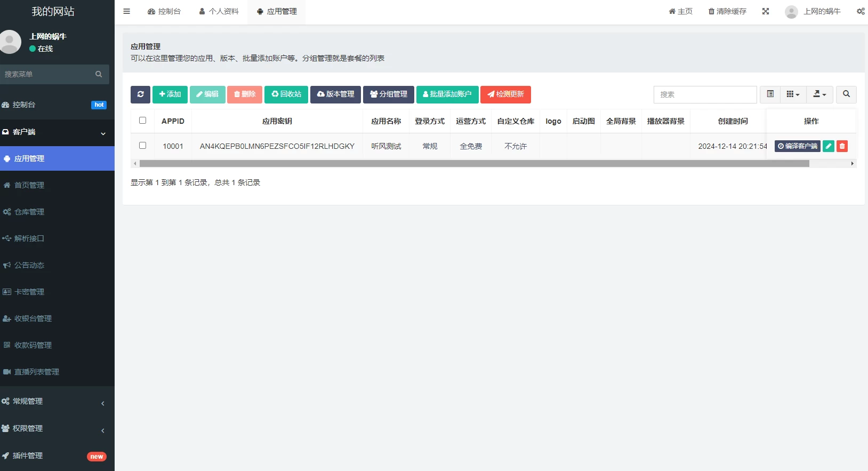
Task: Click the QR code icon beside 收款码管理
Action: point(7,345)
